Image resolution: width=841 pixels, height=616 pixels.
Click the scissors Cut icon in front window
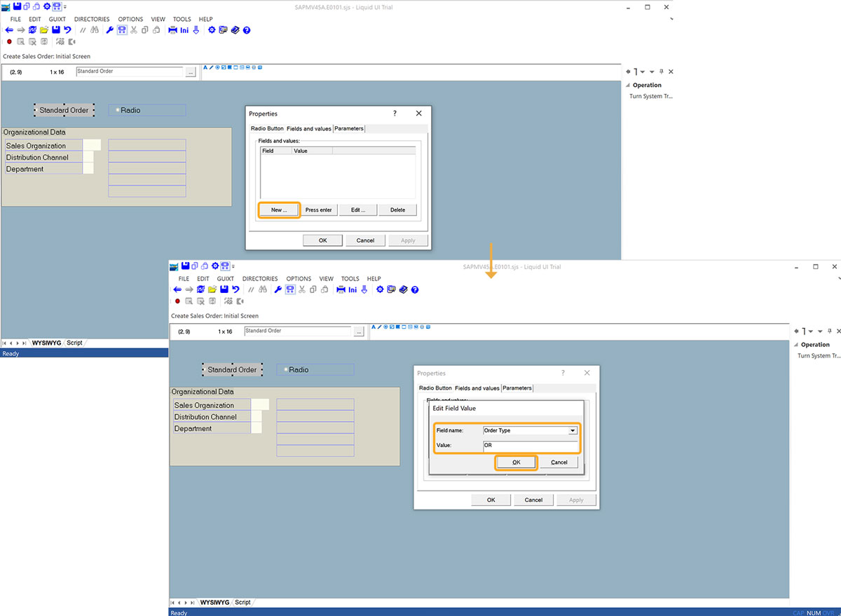pyautogui.click(x=302, y=289)
